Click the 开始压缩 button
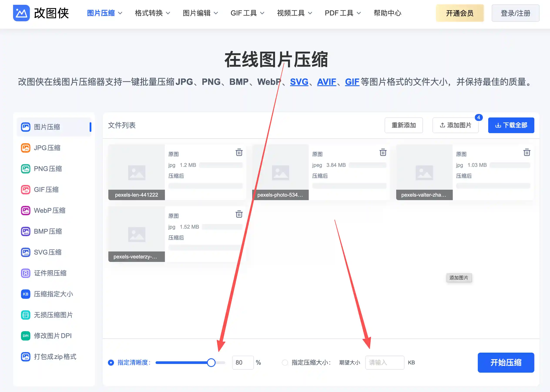The image size is (550, 392). coord(506,363)
